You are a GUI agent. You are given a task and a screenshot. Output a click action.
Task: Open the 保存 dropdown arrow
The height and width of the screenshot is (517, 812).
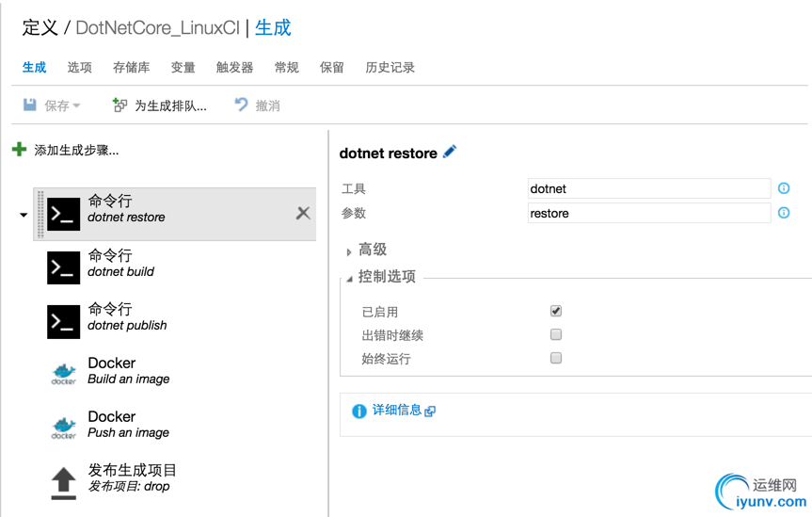(76, 106)
